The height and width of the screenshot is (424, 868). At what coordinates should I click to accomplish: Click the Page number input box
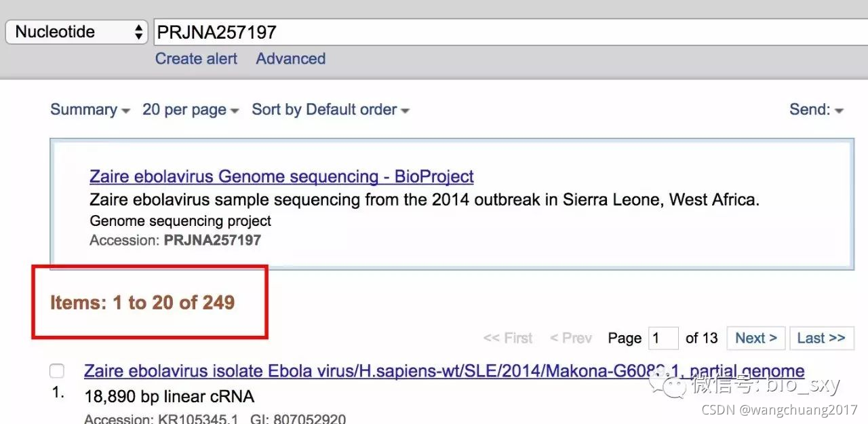(x=663, y=338)
